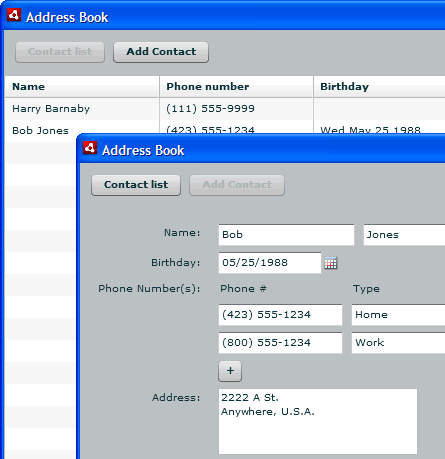Click last name field containing Jones

pyautogui.click(x=404, y=235)
